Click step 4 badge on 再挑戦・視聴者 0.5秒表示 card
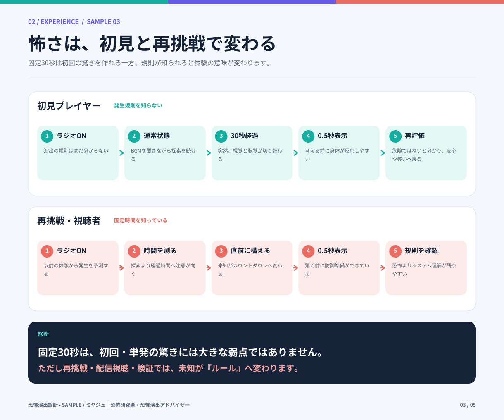The height and width of the screenshot is (420, 504). (308, 251)
